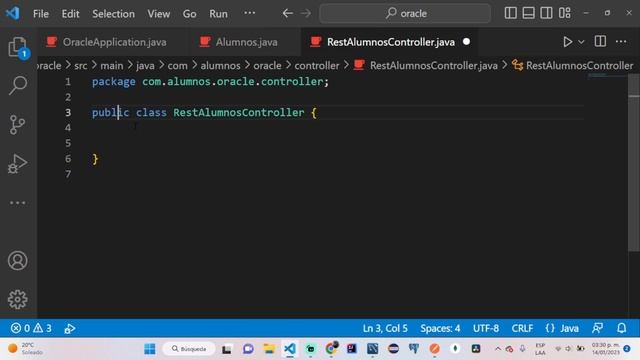This screenshot has width=640, height=360.
Task: Click the RestAlumnosController class symbol breadcrumb
Action: click(x=579, y=66)
